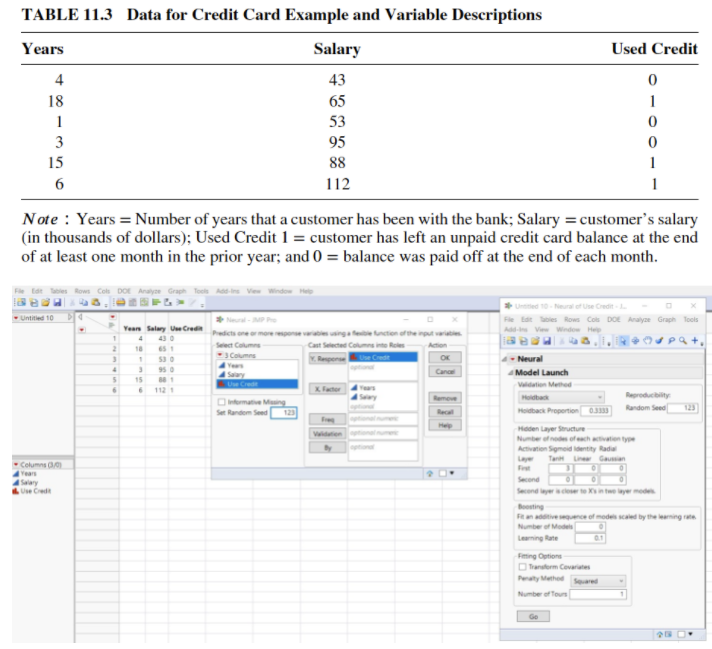Select the Selection crosshair-box tool

tap(635, 341)
